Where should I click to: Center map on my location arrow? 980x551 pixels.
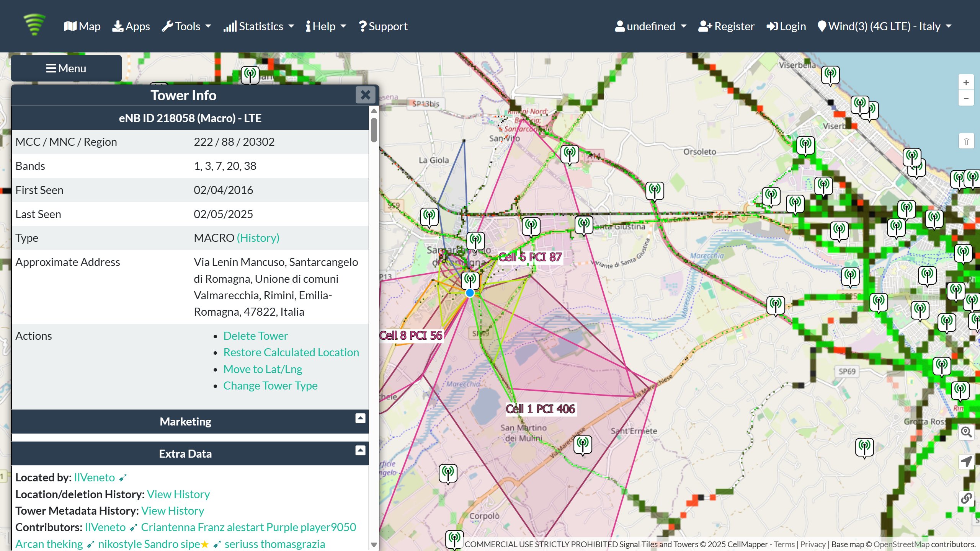[966, 461]
